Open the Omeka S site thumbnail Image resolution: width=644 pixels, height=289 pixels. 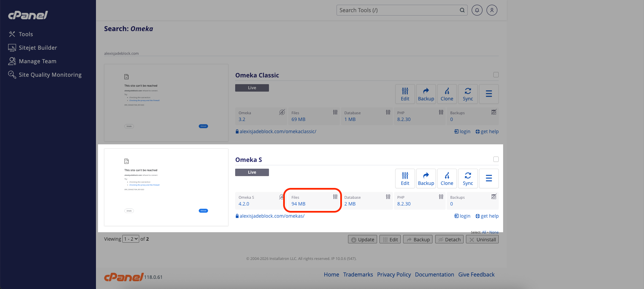click(166, 187)
